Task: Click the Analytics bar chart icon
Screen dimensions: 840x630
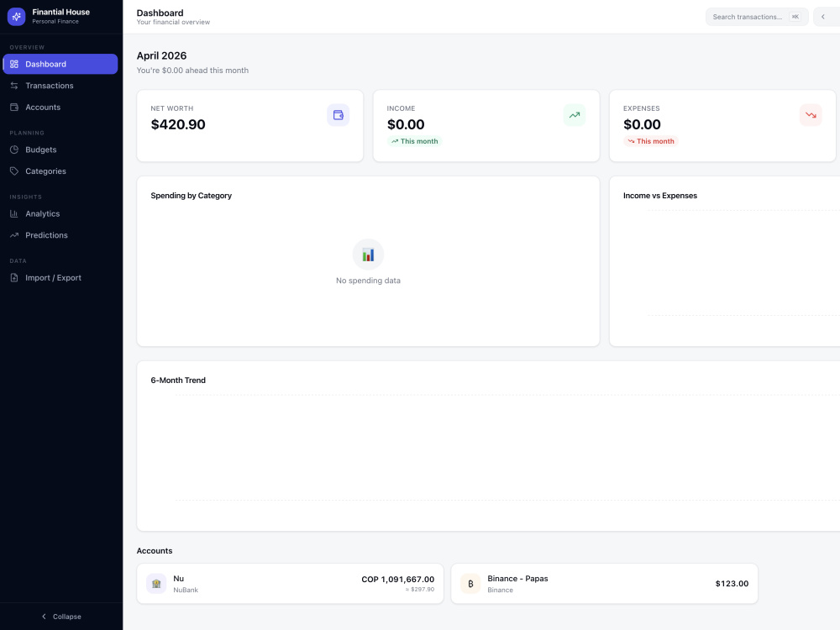Action: pyautogui.click(x=14, y=213)
